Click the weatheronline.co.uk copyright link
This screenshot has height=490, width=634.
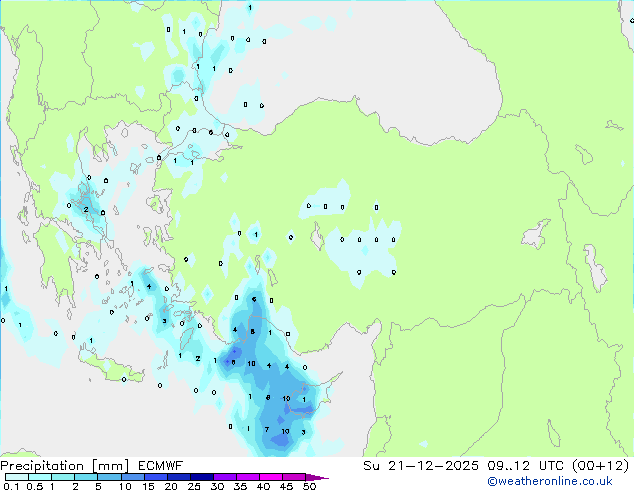tap(550, 481)
